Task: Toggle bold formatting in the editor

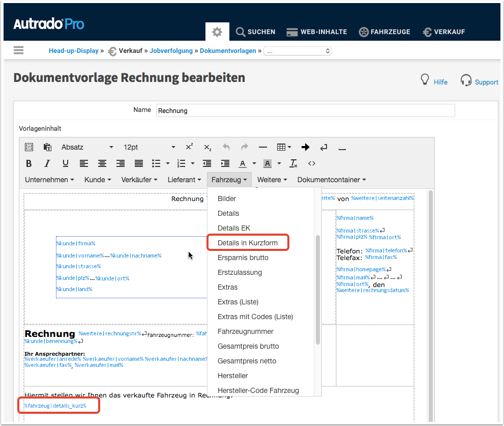Action: pos(29,163)
